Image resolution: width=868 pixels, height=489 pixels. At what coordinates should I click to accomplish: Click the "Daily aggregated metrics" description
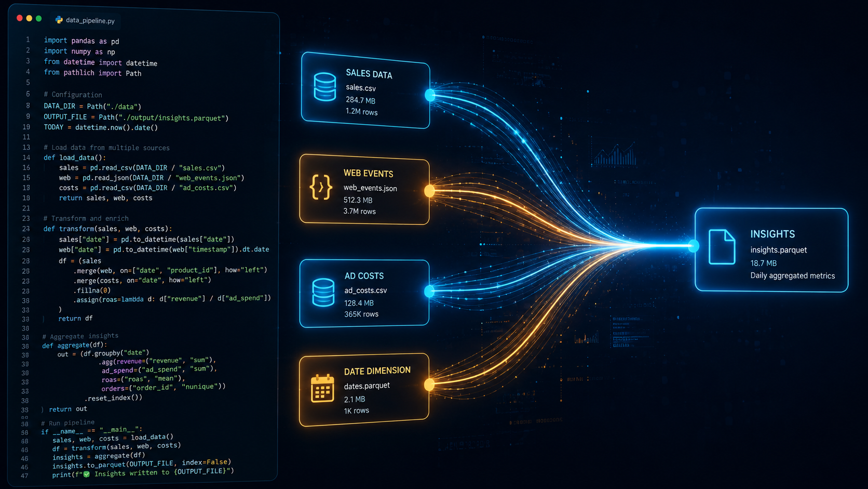click(x=793, y=276)
